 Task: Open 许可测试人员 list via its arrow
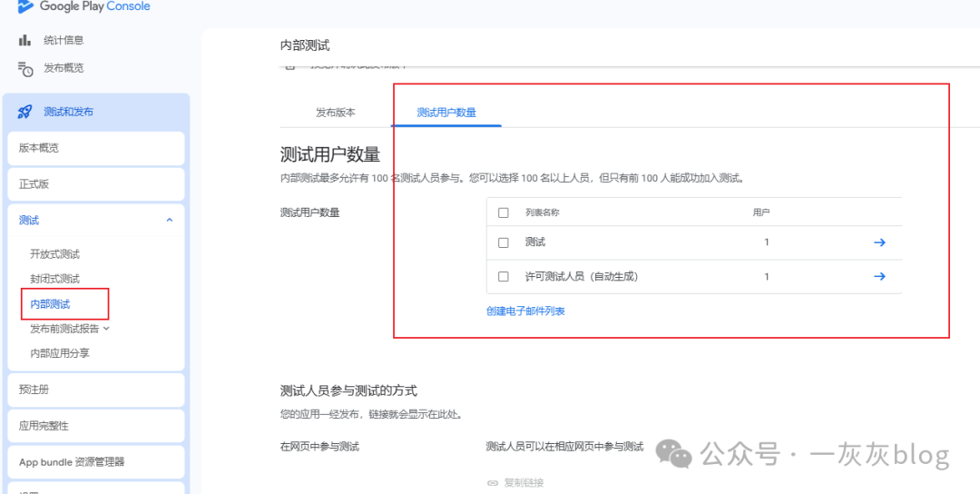tap(878, 276)
